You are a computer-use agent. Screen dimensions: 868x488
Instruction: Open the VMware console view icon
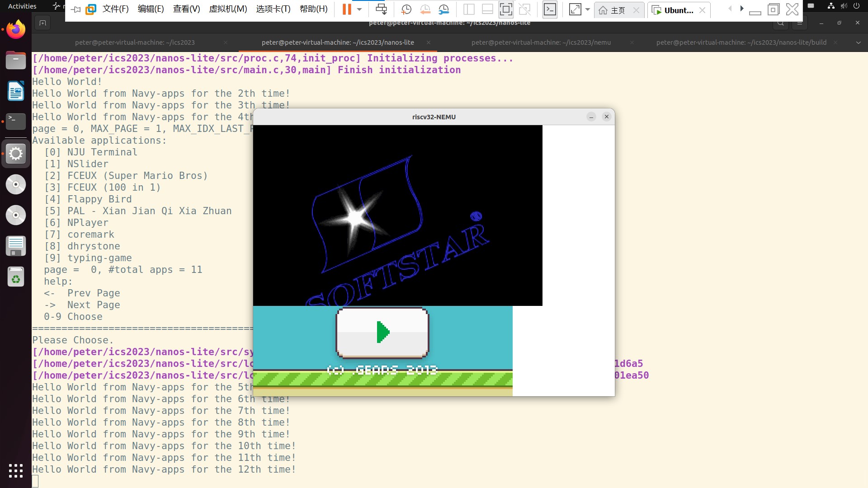pos(550,9)
